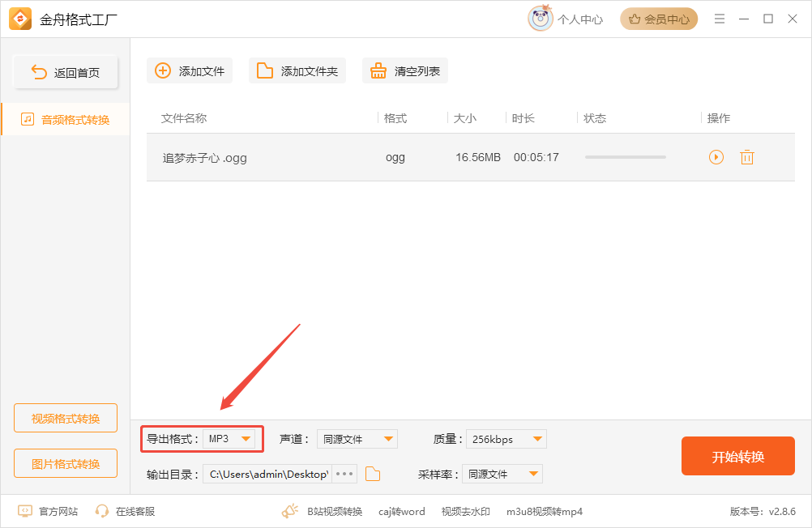Image resolution: width=812 pixels, height=528 pixels.
Task: Open caj转word link
Action: [401, 512]
